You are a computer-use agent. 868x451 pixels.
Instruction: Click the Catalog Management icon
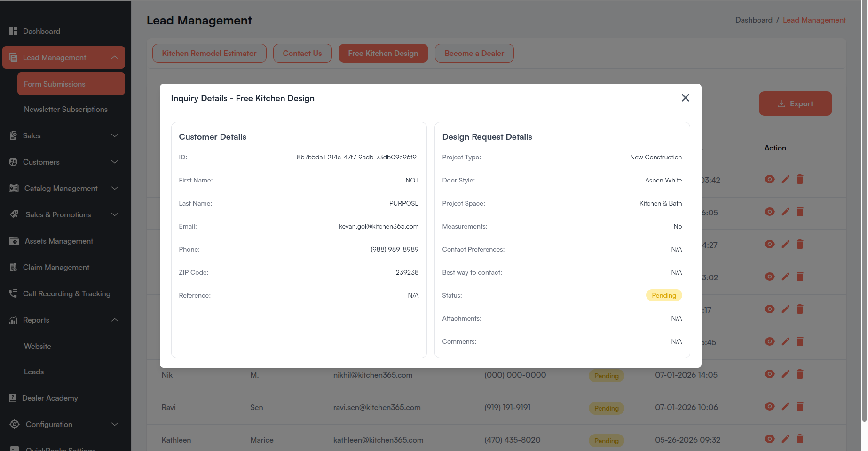[14, 188]
